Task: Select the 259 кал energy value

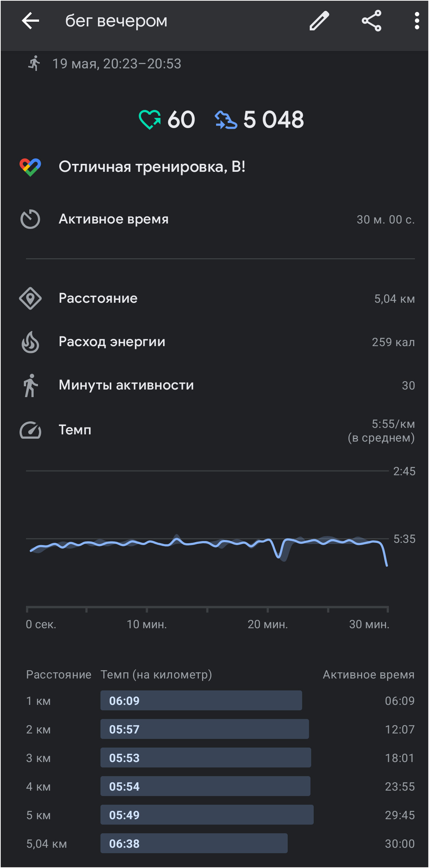Action: click(393, 342)
